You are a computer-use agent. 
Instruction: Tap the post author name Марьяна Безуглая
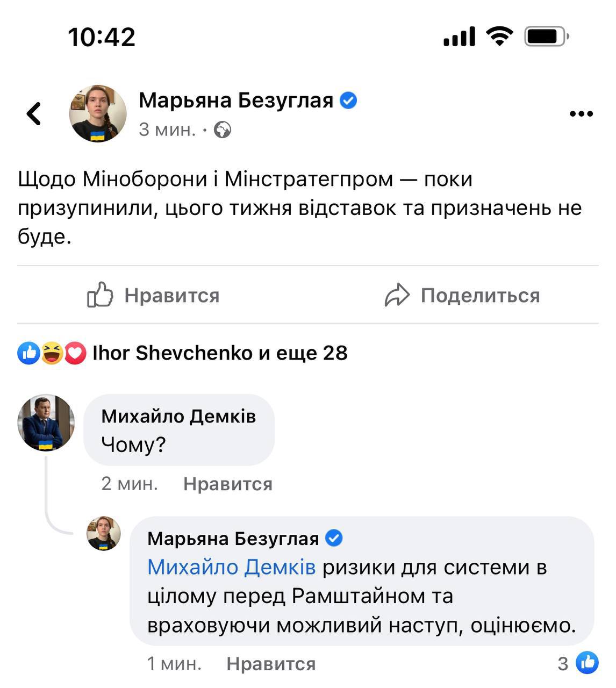tap(236, 101)
